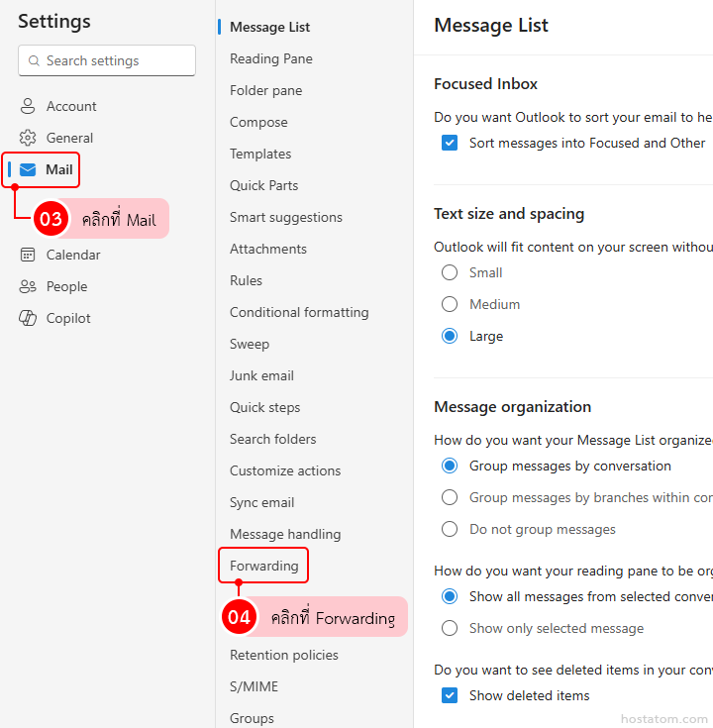Viewport: 713px width, 728px height.
Task: Click the search magnifier icon
Action: (34, 60)
